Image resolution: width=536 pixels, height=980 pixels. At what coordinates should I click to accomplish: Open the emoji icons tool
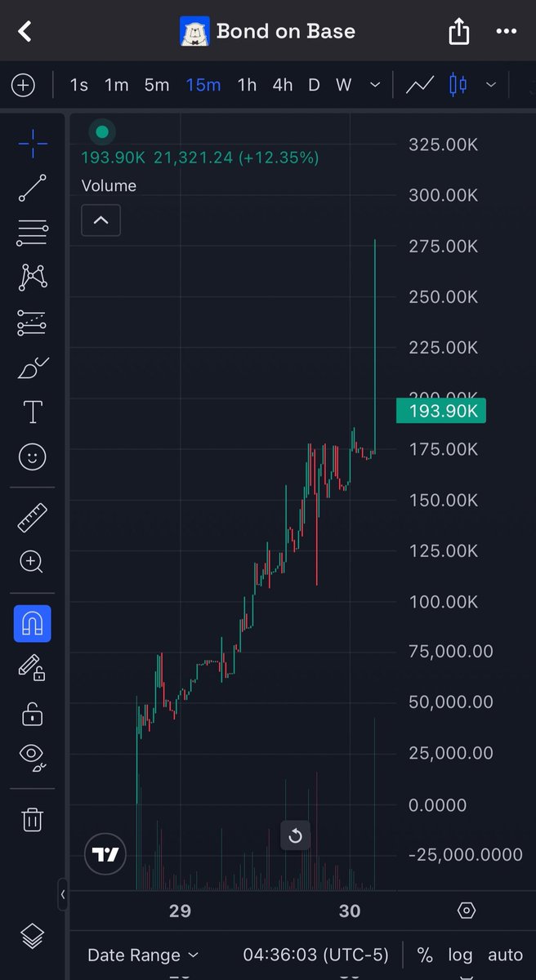[33, 457]
